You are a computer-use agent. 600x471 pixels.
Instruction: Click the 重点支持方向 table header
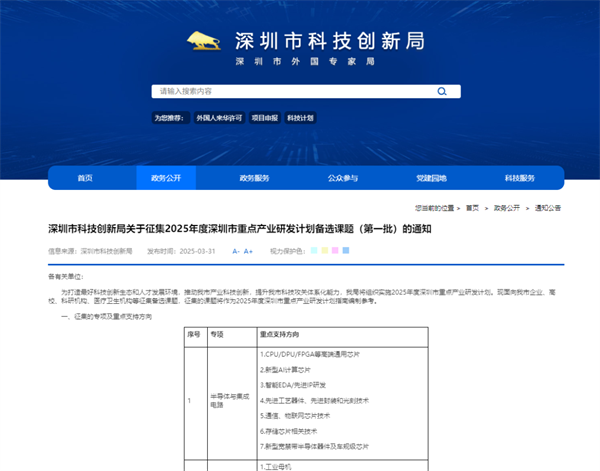click(279, 334)
